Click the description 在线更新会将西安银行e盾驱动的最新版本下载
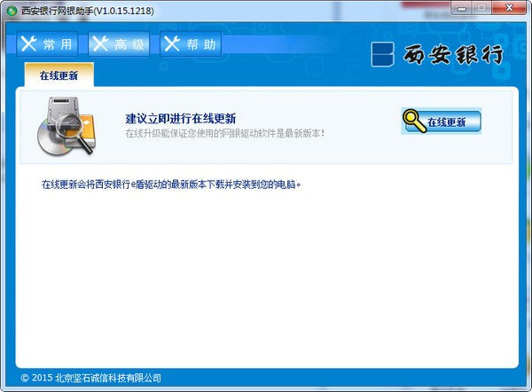The height and width of the screenshot is (392, 532). (x=171, y=184)
